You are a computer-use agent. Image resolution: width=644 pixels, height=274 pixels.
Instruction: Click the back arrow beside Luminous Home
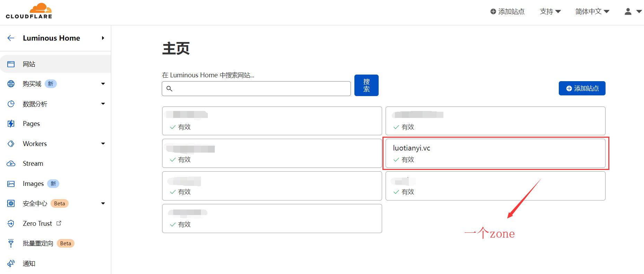[11, 38]
